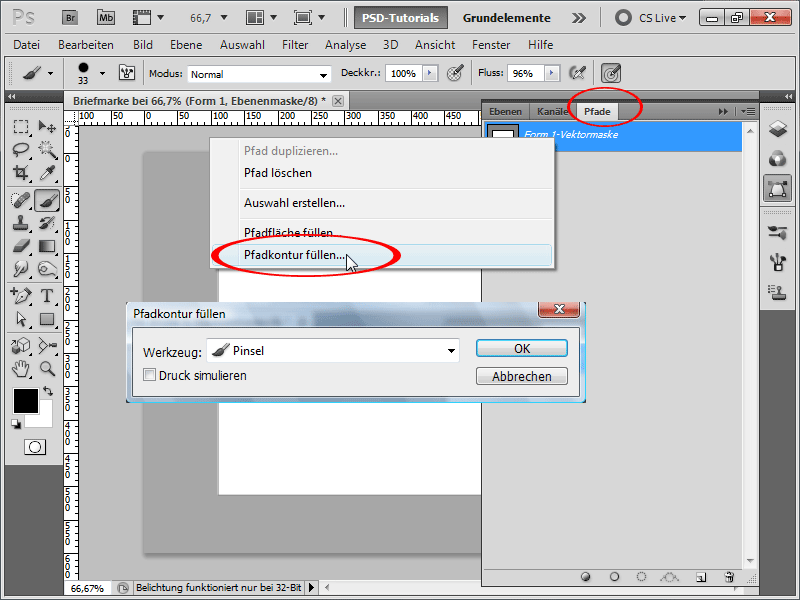
Task: Select the Healing Brush tool
Action: 21,200
